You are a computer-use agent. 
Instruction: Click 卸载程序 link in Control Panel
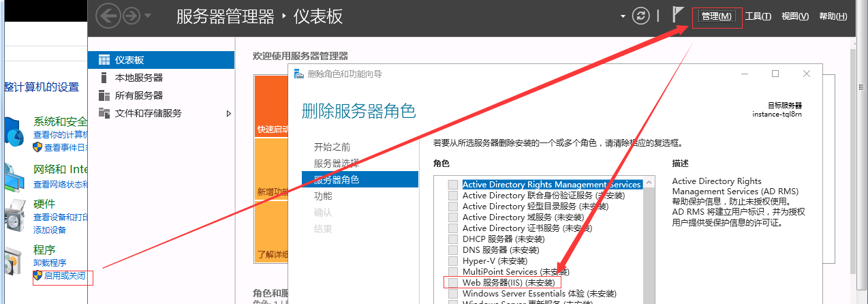click(50, 263)
